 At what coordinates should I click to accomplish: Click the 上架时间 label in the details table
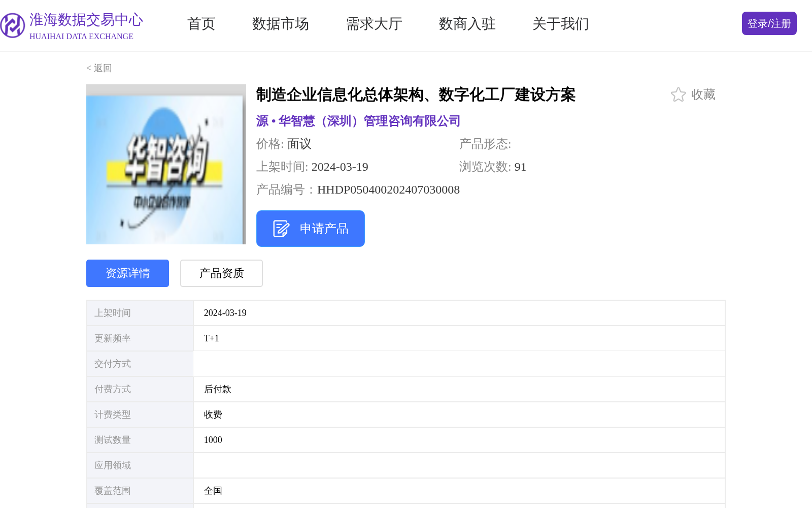[x=140, y=313]
